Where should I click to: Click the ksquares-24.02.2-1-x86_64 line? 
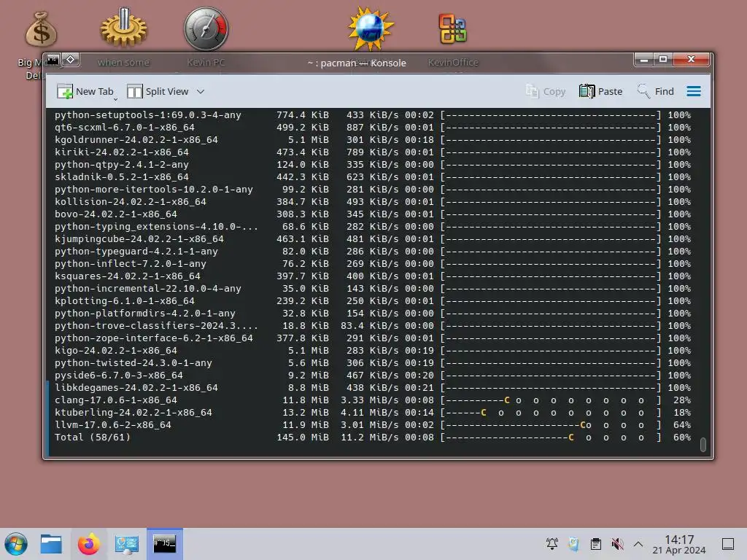[x=373, y=276]
